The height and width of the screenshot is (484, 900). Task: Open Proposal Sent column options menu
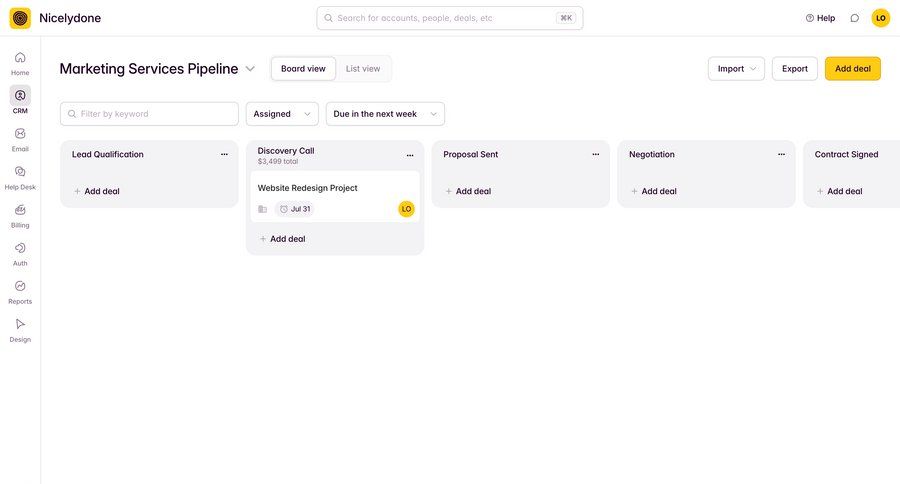(x=596, y=154)
